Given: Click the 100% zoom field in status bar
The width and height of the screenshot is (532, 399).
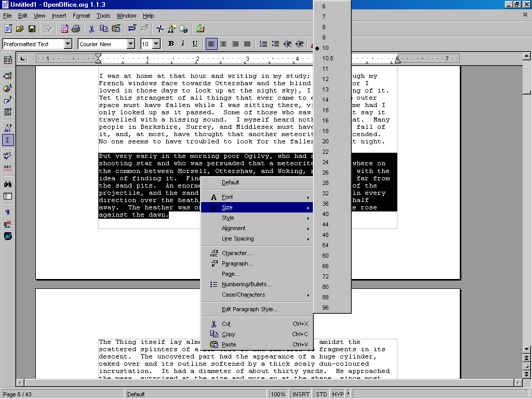Looking at the screenshot, I should [278, 394].
